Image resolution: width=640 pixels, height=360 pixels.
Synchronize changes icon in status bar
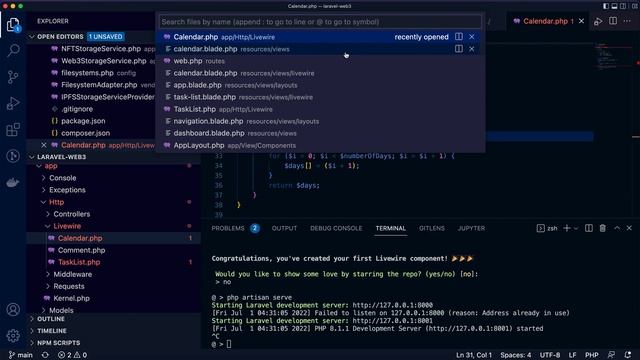point(45,355)
